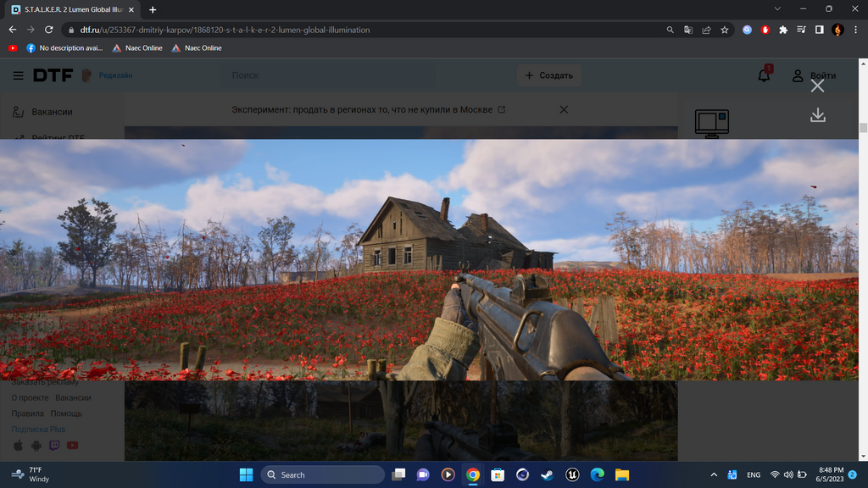The width and height of the screenshot is (868, 488).
Task: Open the Помощь footer link
Action: 66,413
